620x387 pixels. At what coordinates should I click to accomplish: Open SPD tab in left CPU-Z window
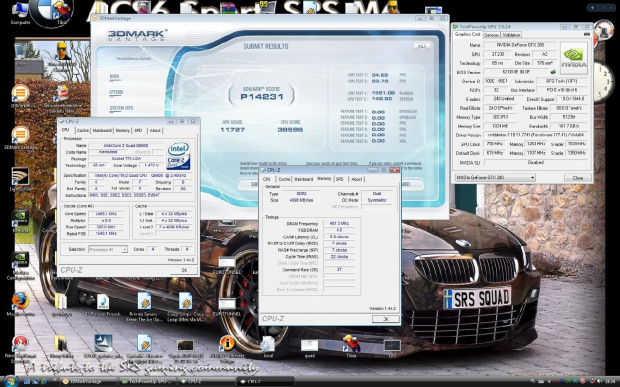138,130
